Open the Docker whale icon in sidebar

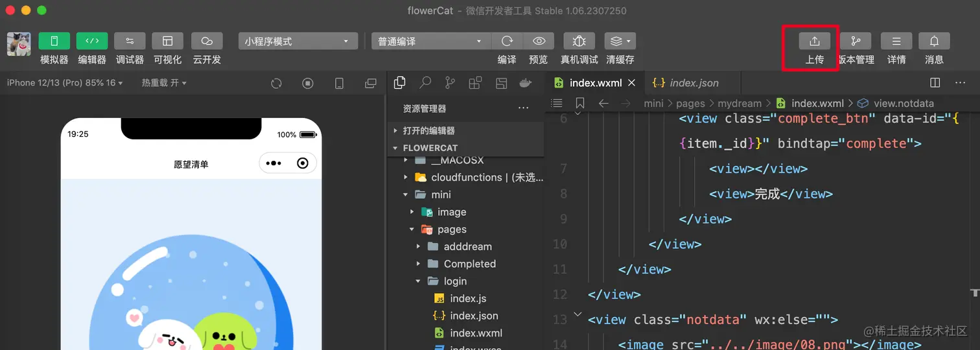(526, 82)
